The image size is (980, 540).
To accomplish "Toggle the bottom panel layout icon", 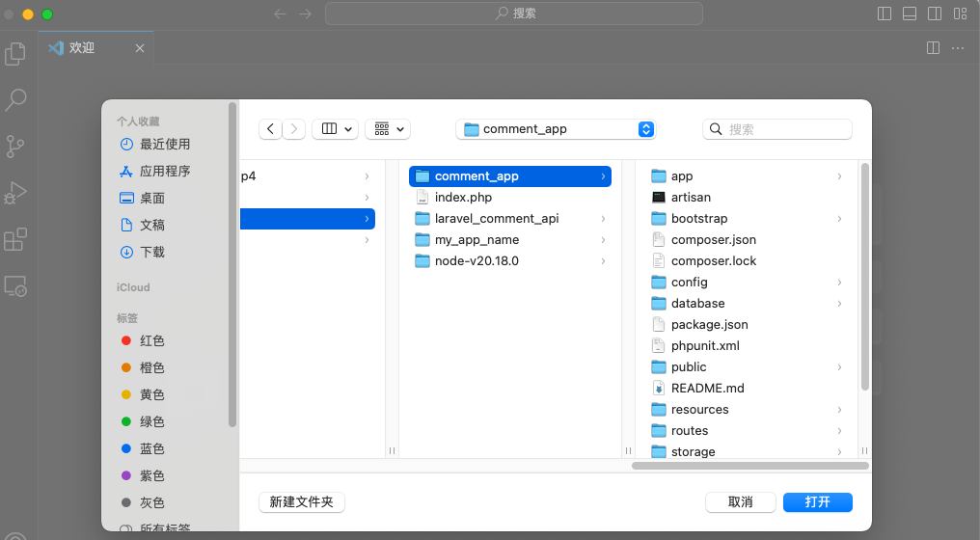I will tap(909, 13).
